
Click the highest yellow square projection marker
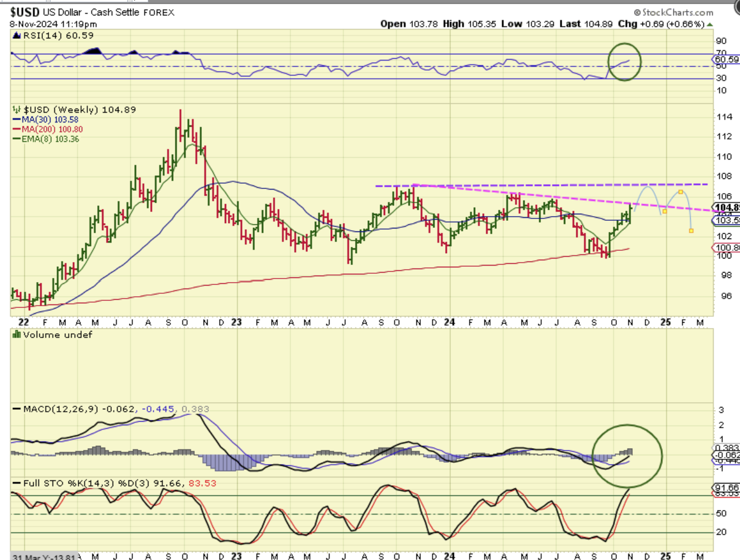coord(680,192)
